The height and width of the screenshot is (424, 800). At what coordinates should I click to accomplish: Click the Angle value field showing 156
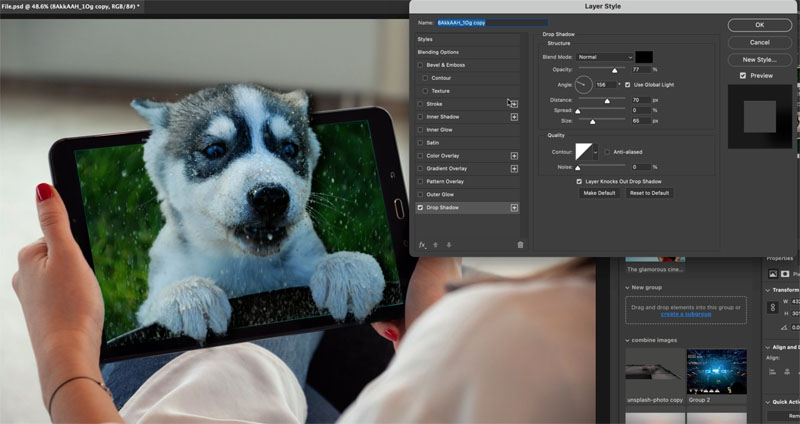(606, 85)
